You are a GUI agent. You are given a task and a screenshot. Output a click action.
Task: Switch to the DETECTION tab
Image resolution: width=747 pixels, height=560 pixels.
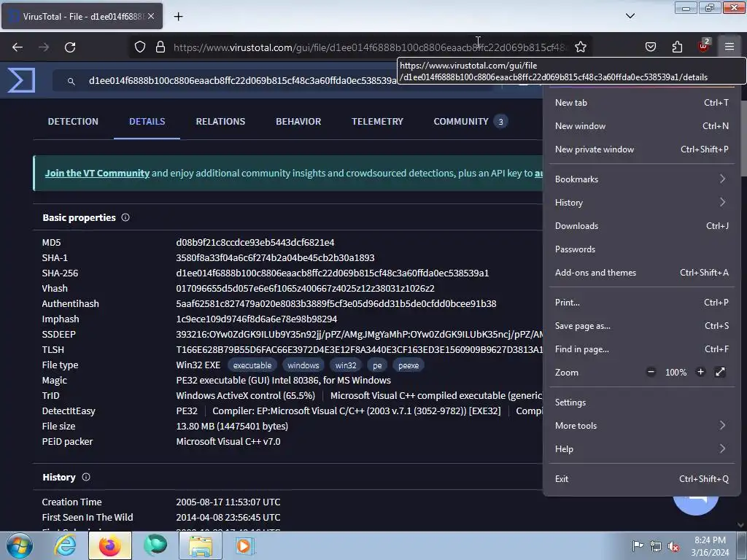pyautogui.click(x=73, y=122)
